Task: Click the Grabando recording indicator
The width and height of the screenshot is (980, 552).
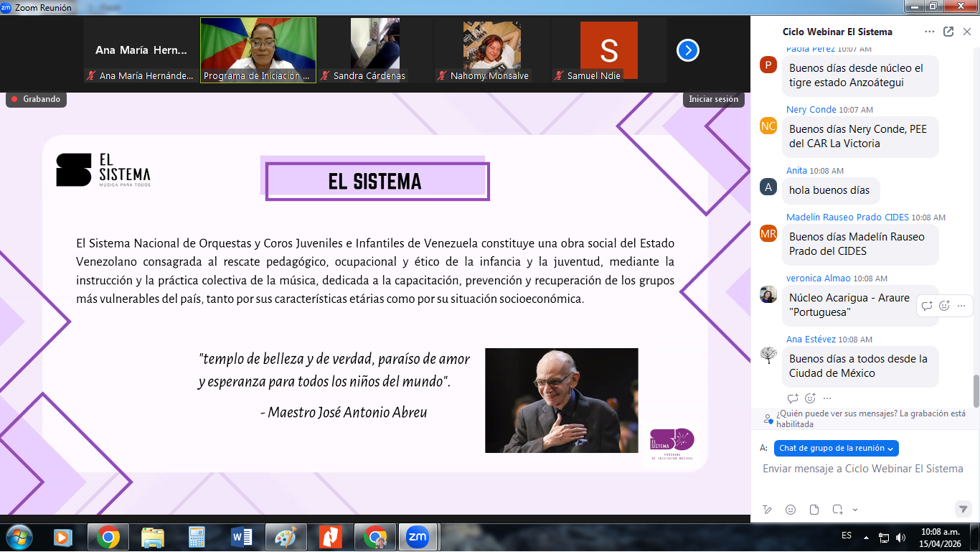Action: click(36, 99)
